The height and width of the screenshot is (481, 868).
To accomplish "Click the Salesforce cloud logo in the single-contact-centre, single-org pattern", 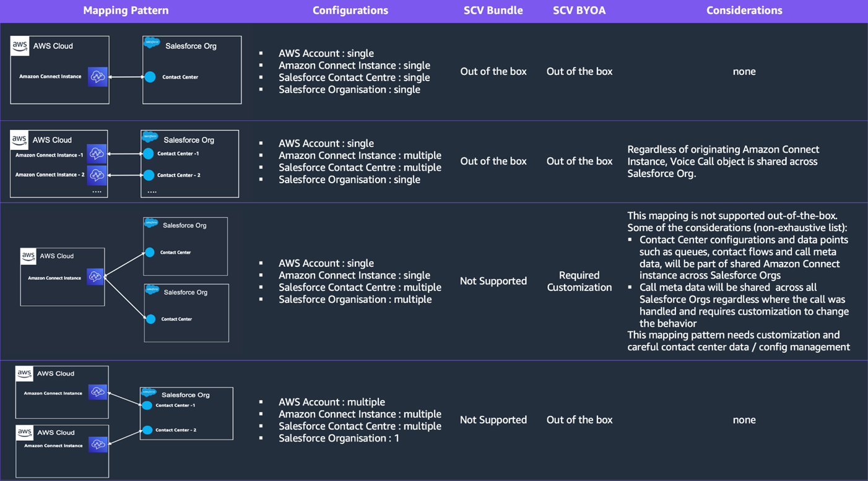I will (152, 43).
